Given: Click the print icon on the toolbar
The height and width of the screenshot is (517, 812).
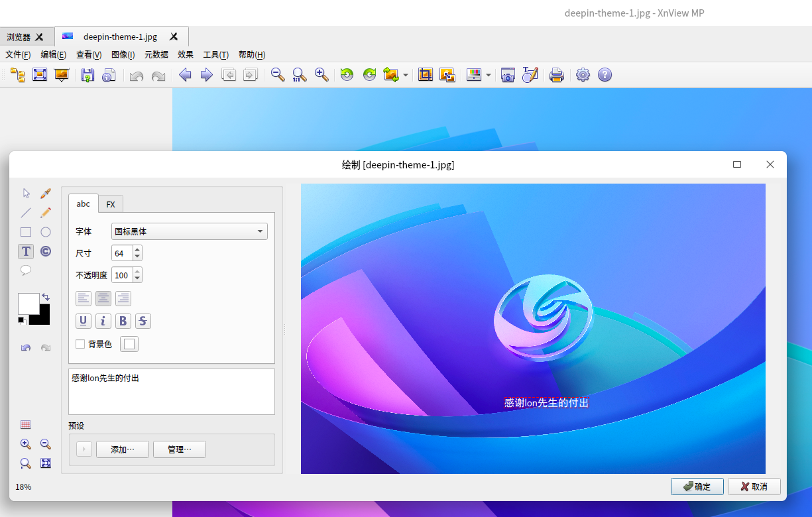Looking at the screenshot, I should coord(556,75).
